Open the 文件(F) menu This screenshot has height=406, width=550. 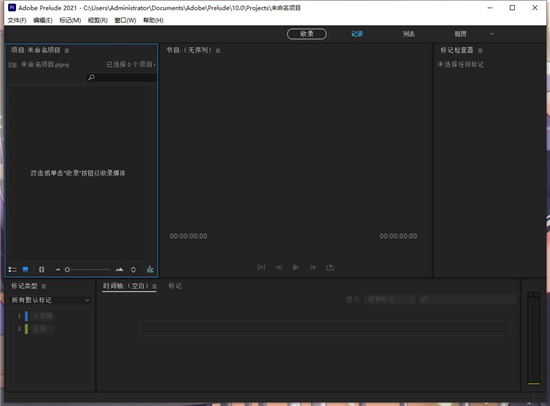17,20
